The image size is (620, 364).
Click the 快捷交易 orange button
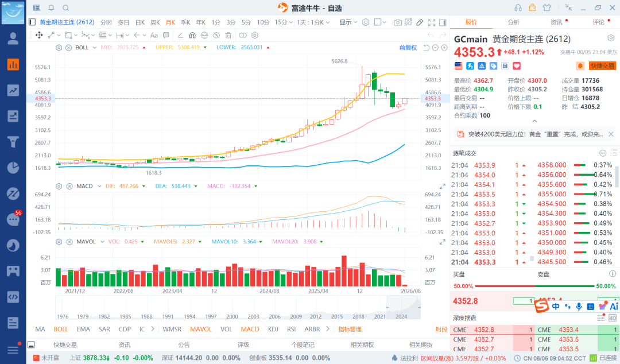603,66
